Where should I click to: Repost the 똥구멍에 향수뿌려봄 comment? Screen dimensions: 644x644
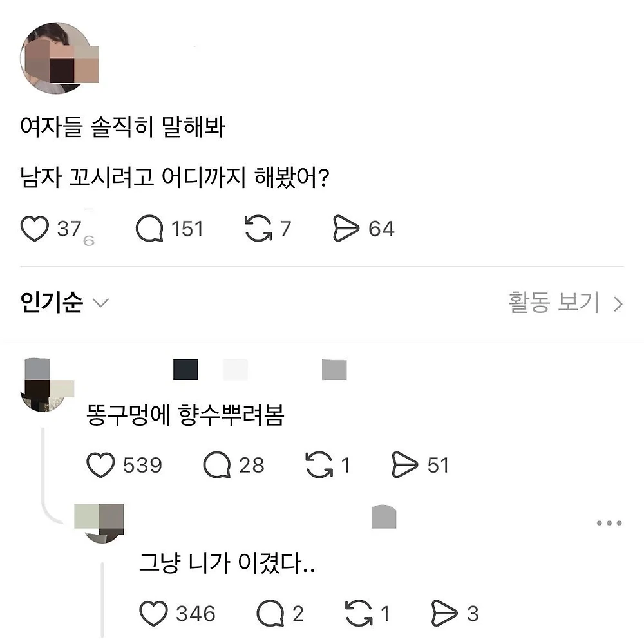(x=319, y=465)
